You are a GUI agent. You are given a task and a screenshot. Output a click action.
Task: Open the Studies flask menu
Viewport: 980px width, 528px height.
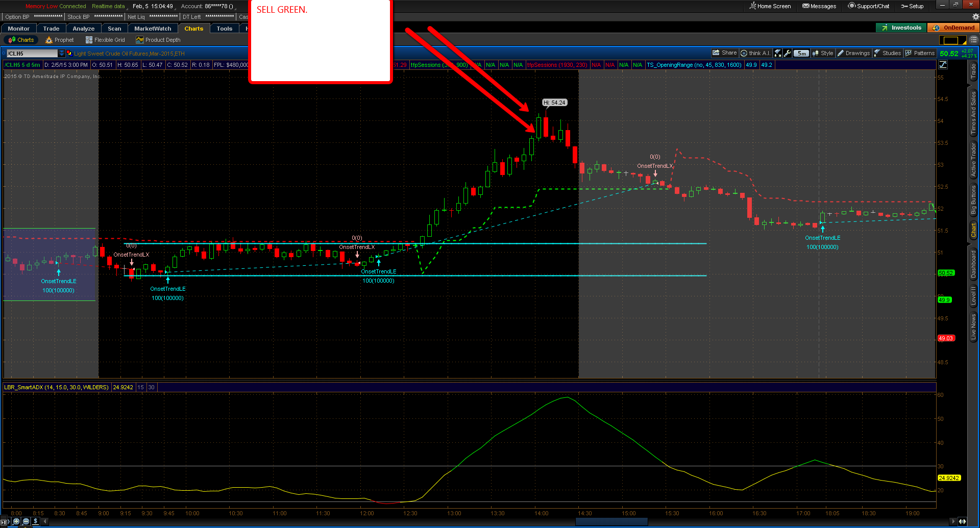tap(888, 53)
